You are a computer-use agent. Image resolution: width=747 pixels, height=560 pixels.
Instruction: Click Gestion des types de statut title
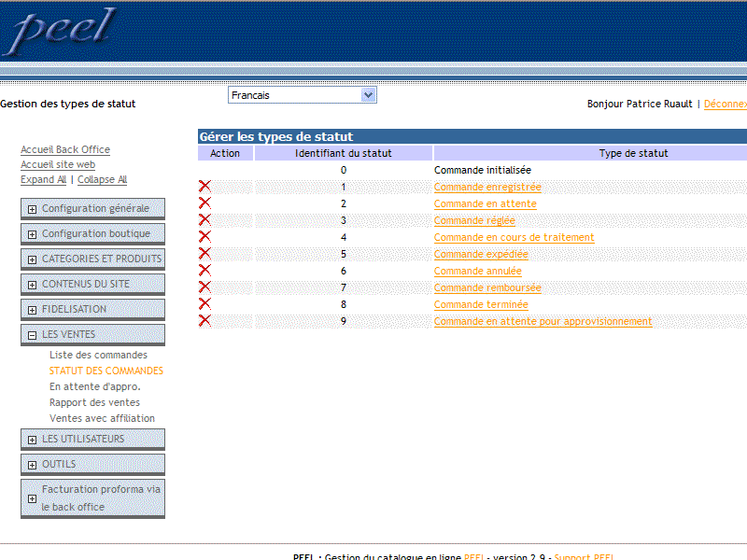click(x=67, y=104)
